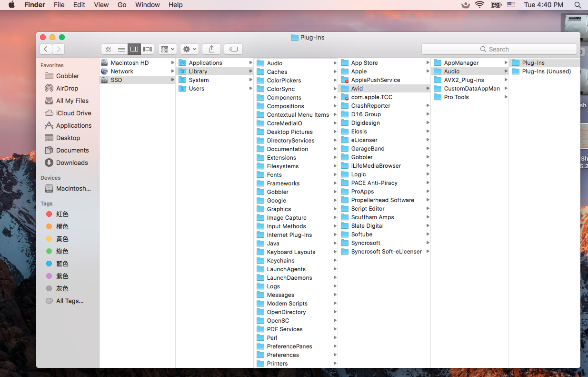Click the battery status icon
Screen dimensions: 588x377
[x=496, y=5]
